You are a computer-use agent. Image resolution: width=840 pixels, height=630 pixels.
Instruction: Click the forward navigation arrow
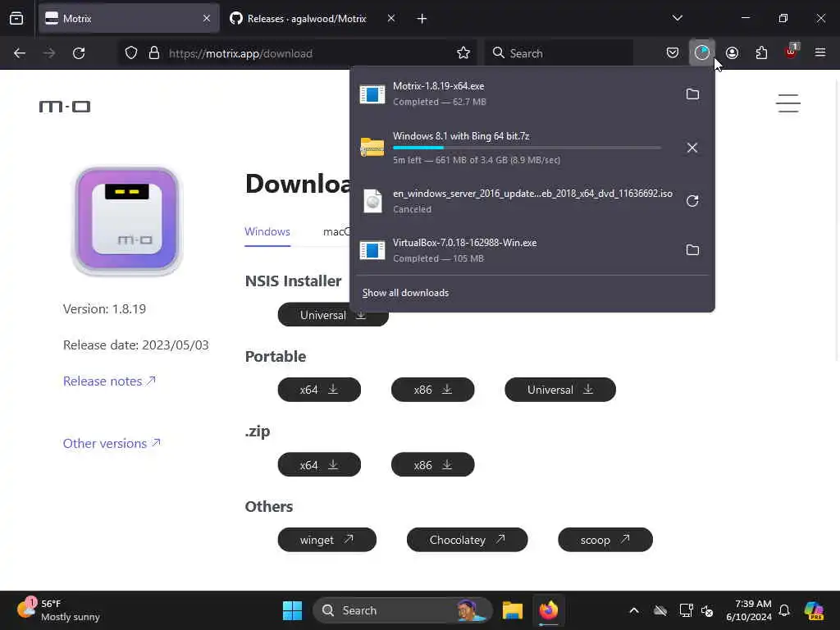(x=48, y=52)
